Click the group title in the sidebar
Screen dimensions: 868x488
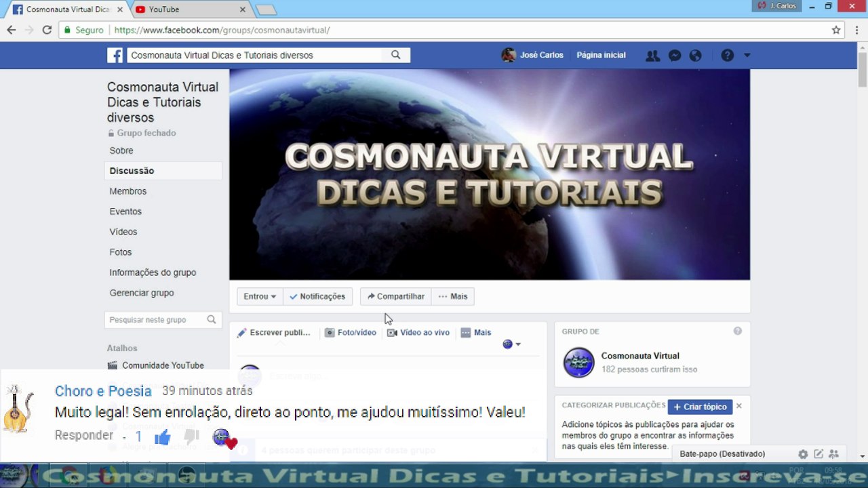pos(163,102)
